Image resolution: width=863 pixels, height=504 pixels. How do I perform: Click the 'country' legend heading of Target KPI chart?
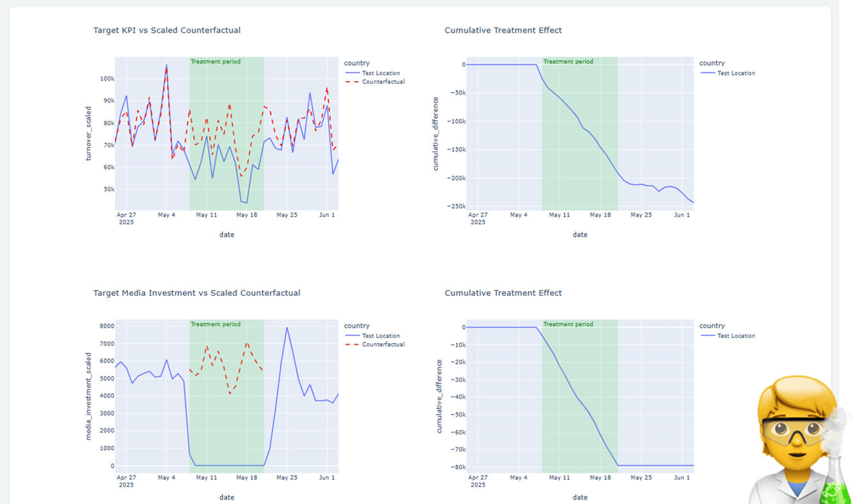pyautogui.click(x=357, y=63)
